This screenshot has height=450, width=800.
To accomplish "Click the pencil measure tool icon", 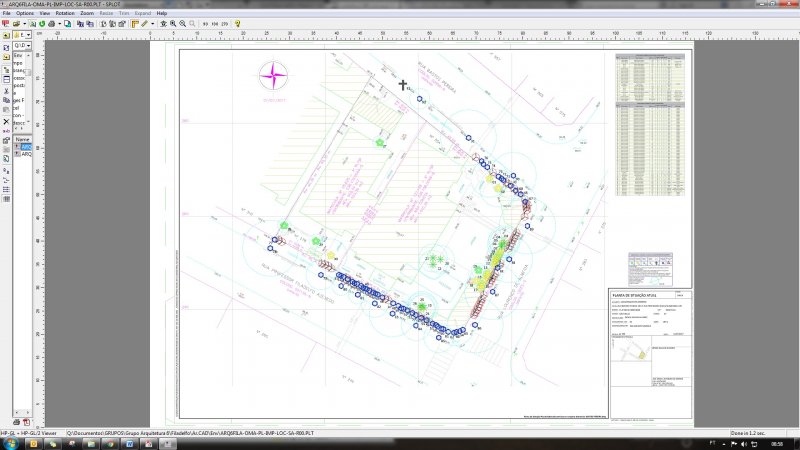I will coord(144,22).
